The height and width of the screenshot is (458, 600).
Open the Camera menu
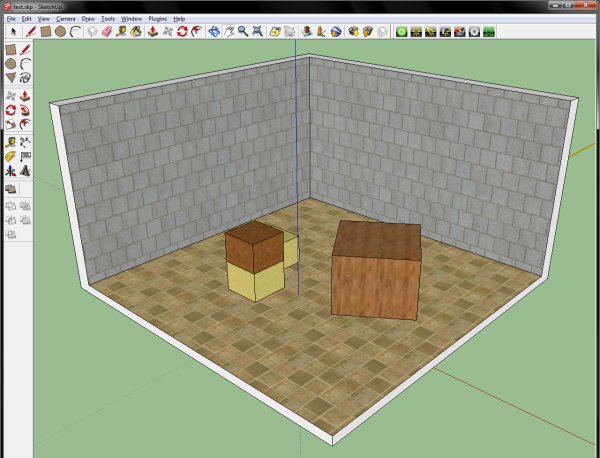(x=65, y=19)
